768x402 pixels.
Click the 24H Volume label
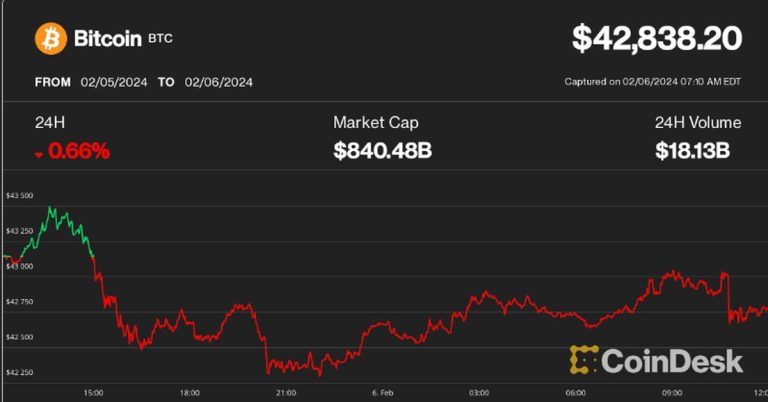(697, 123)
